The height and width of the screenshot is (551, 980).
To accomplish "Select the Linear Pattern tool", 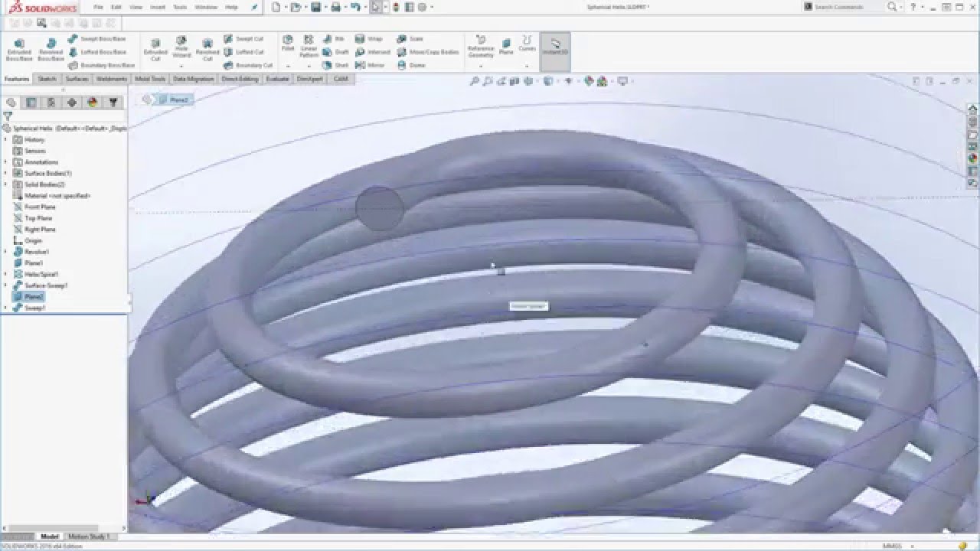I will click(x=309, y=47).
